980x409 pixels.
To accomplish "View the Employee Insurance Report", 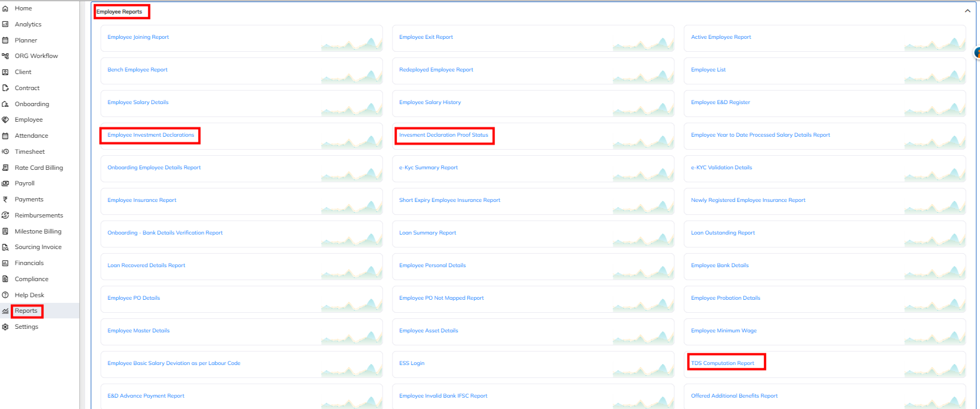I will coord(142,200).
